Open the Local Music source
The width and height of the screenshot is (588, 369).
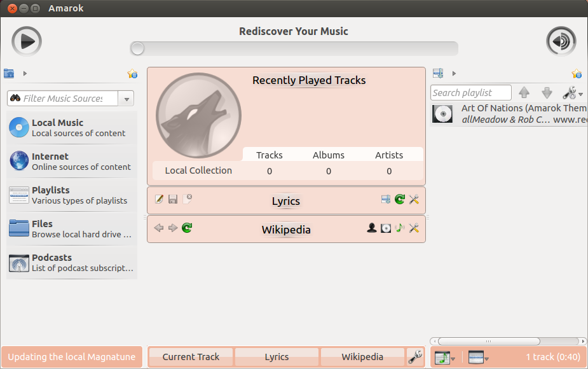point(72,128)
